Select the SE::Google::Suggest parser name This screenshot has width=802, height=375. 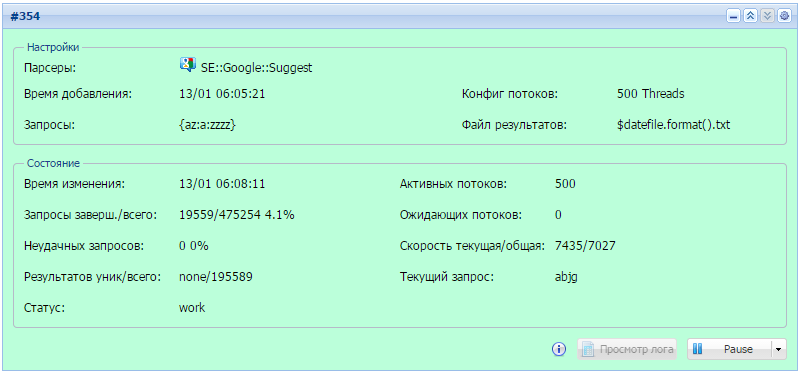(x=256, y=68)
